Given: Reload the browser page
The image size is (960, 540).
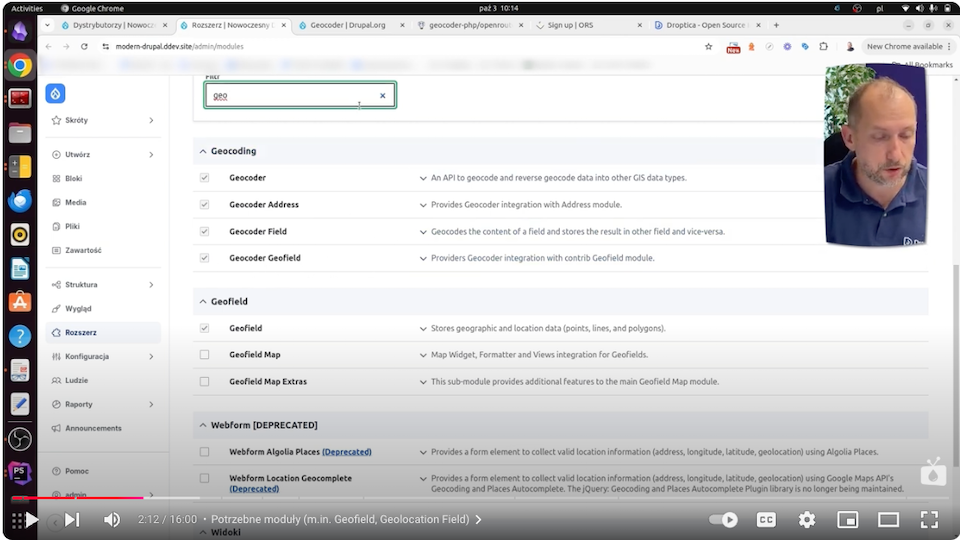Looking at the screenshot, I should 84,47.
